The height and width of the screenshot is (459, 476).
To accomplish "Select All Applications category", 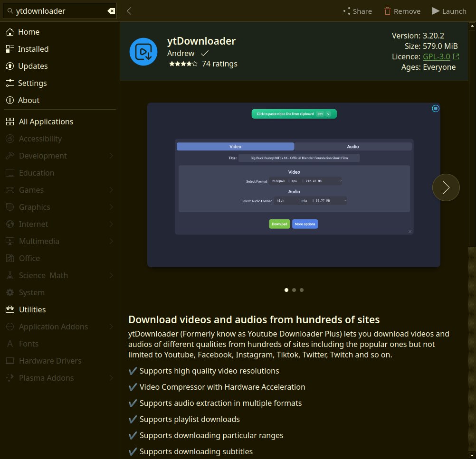I will 60,122.
